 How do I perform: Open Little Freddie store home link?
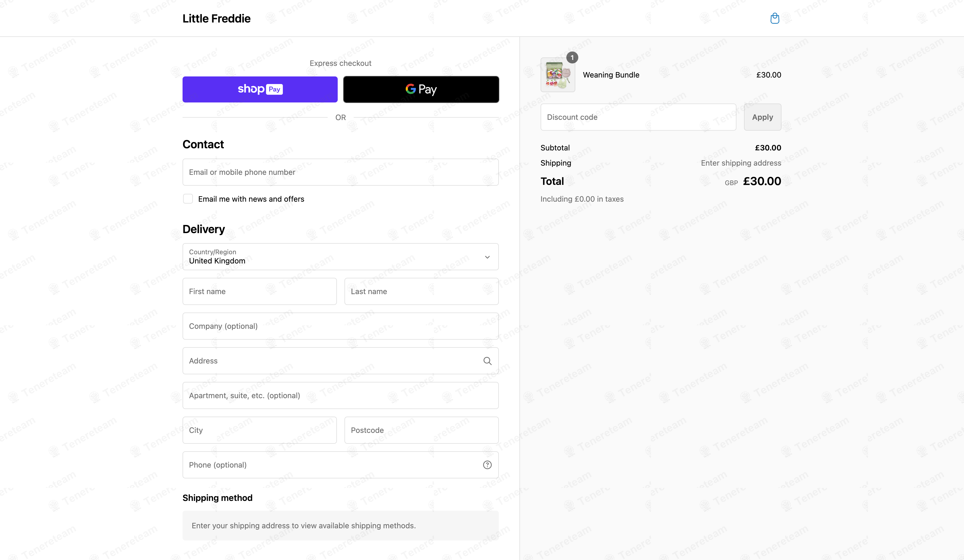coord(216,18)
